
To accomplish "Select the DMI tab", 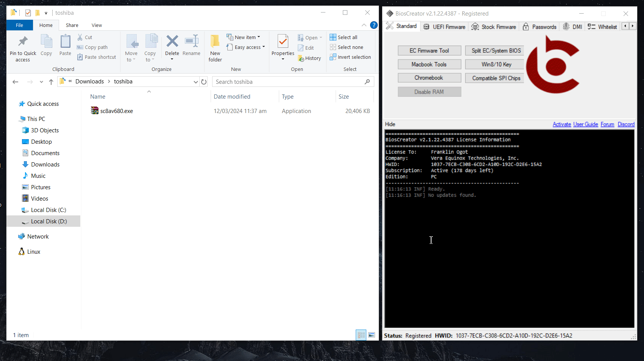I will coord(572,27).
